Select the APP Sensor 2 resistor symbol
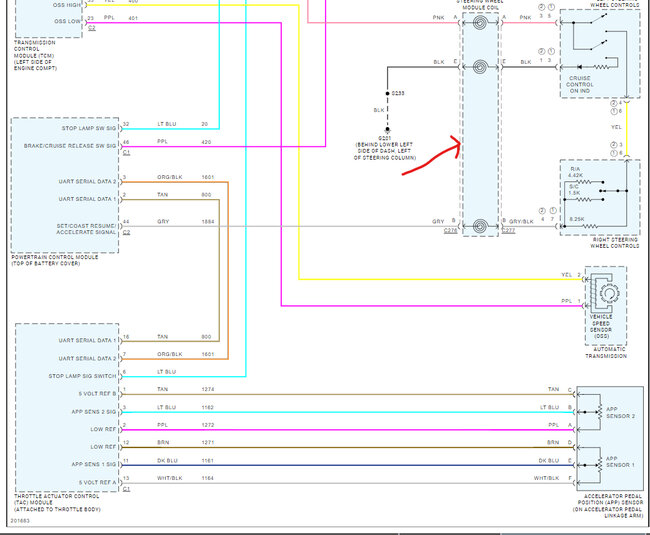The height and width of the screenshot is (535, 650). 599,412
